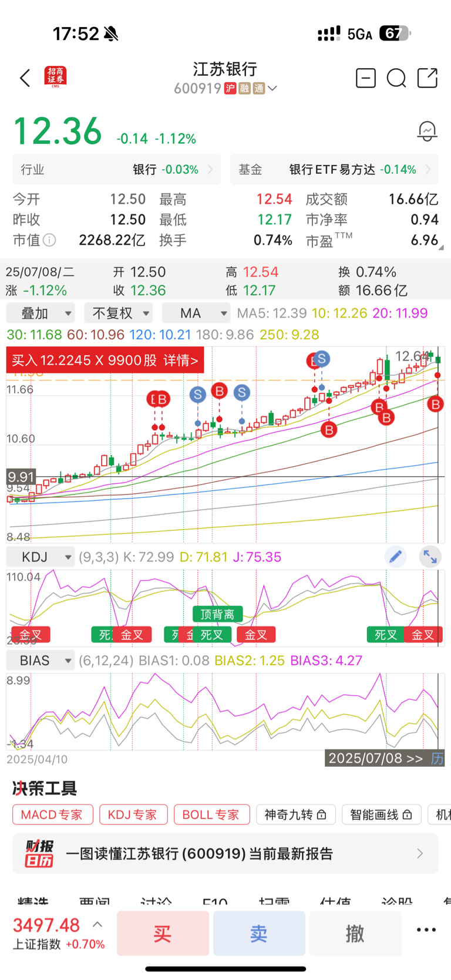Change the KDJ indicator dropdown
Viewport: 451px width, 980px height.
click(41, 557)
